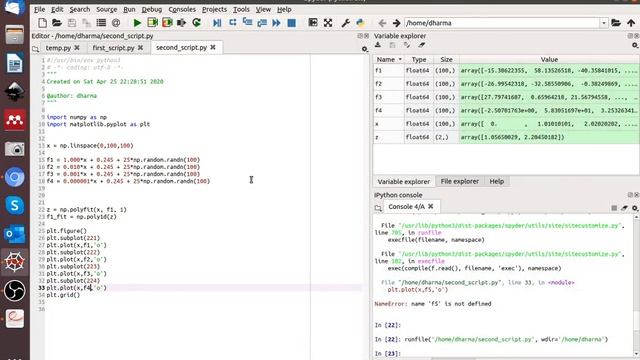This screenshot has width=640, height=360.
Task: Run file with green play button
Action: pos(138,23)
